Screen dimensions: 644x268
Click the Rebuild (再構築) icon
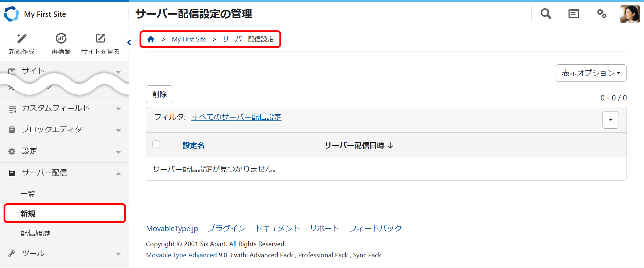[x=61, y=39]
